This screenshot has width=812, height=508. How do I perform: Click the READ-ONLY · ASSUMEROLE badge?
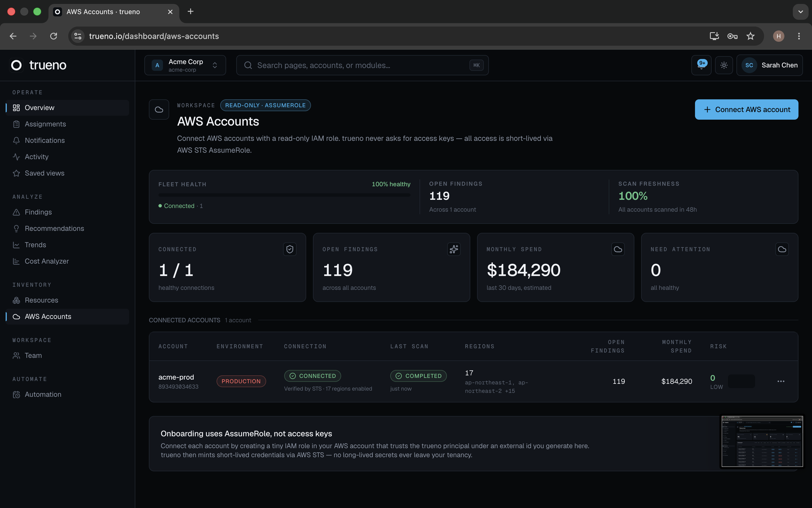(x=265, y=105)
